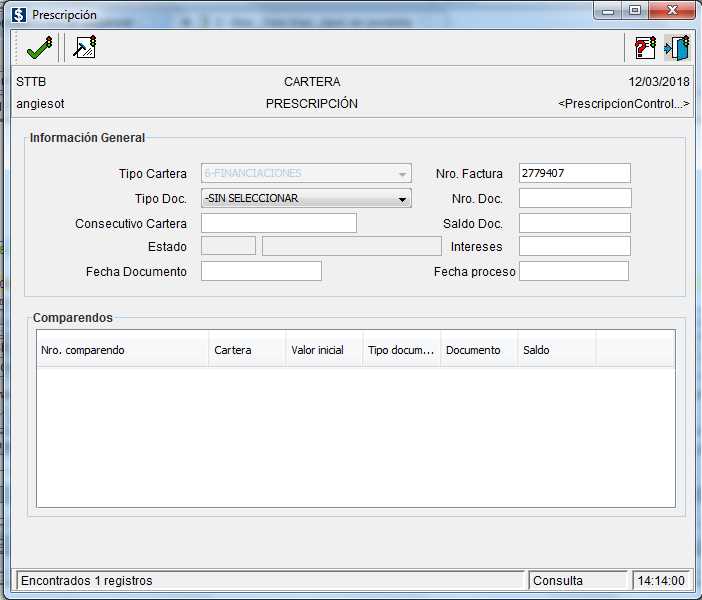Viewport: 702px width, 600px height.
Task: Click the clear form toolbar icon
Action: (85, 47)
